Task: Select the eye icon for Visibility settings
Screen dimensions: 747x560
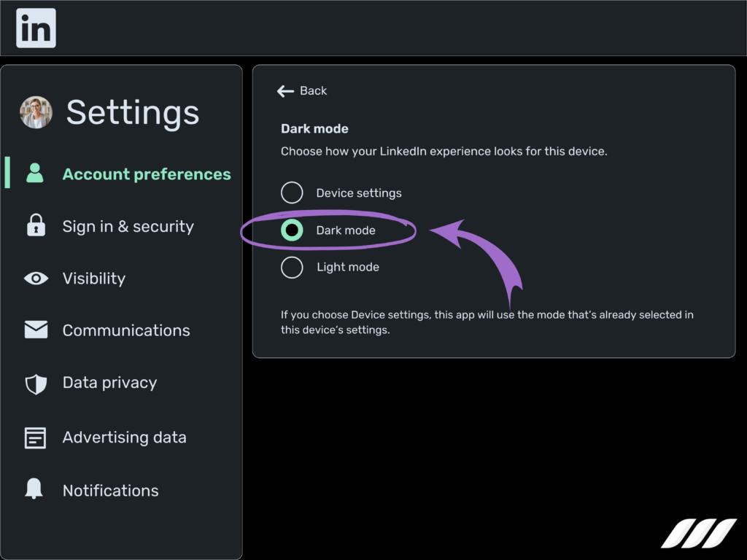Action: (x=35, y=278)
